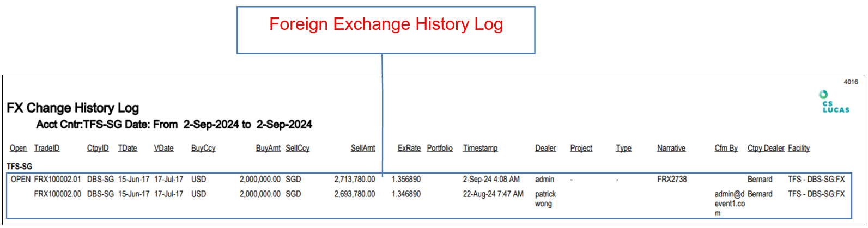Click the Facility column header

(x=799, y=148)
